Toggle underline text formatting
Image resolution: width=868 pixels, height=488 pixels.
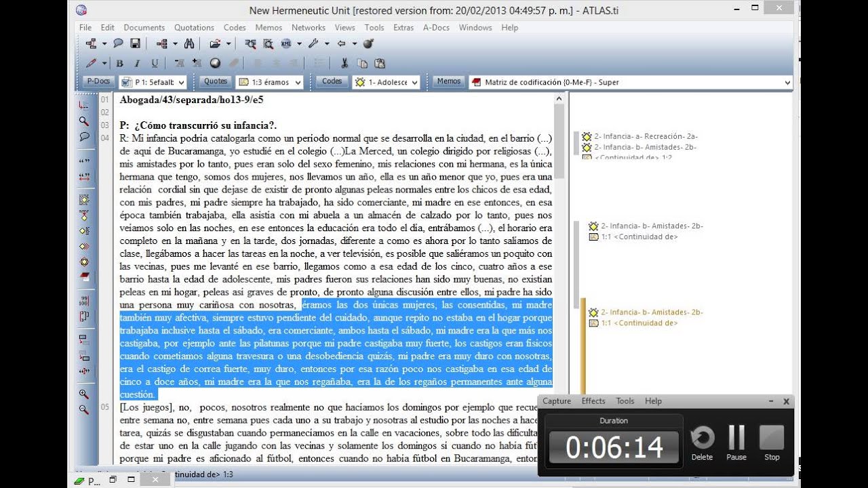[155, 63]
